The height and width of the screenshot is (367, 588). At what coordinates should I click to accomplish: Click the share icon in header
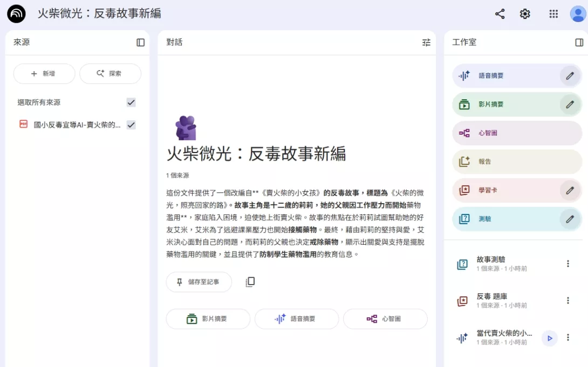coord(500,14)
